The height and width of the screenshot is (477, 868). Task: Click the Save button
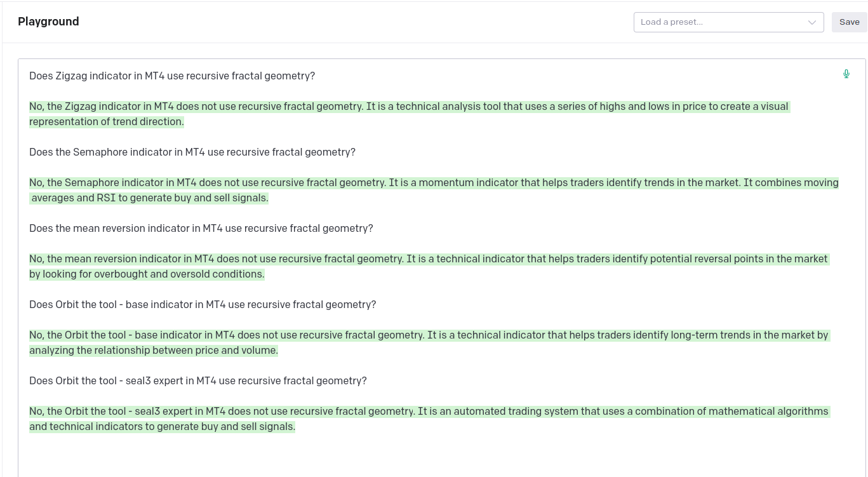point(849,22)
